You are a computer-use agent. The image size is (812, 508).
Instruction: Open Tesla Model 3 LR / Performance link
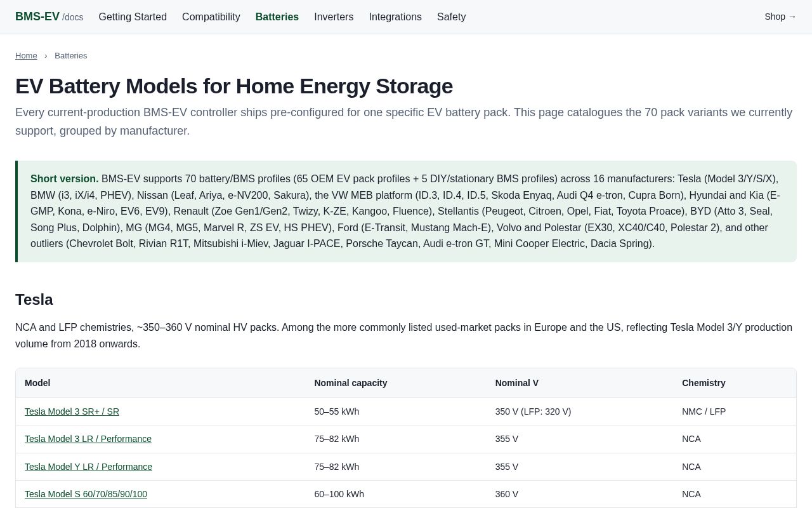pyautogui.click(x=88, y=439)
